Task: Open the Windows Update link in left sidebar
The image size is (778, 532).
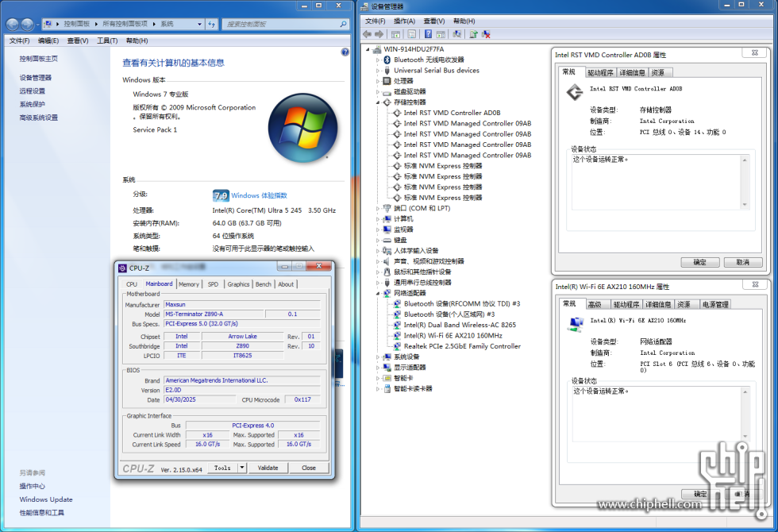Action: click(45, 499)
